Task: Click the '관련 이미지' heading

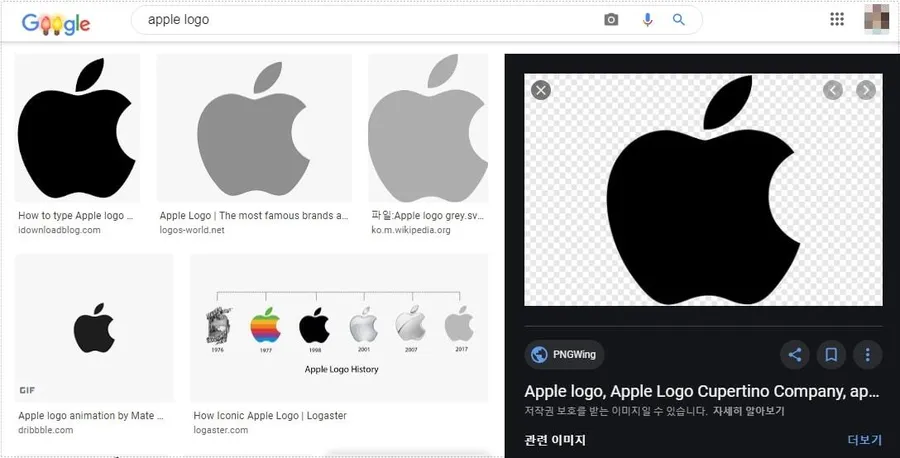Action: pyautogui.click(x=554, y=440)
